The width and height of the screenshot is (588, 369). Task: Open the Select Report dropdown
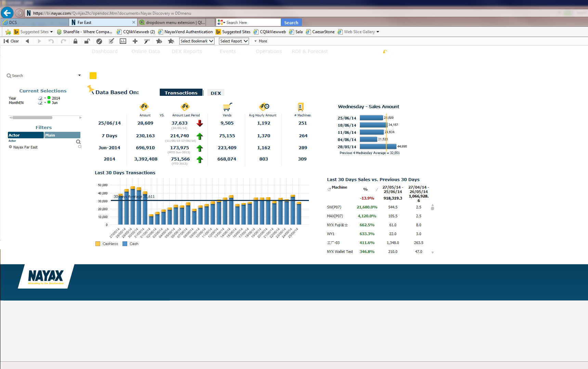pos(234,41)
